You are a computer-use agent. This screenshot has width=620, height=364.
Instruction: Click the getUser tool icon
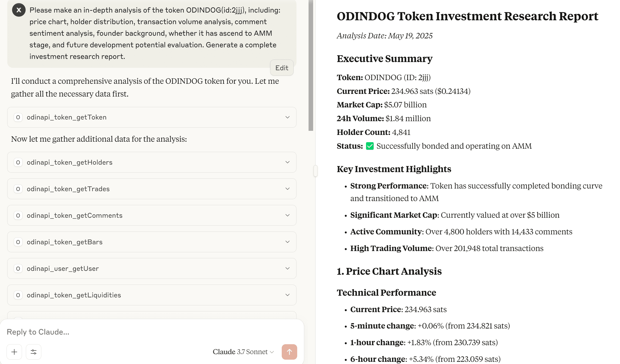pyautogui.click(x=18, y=268)
